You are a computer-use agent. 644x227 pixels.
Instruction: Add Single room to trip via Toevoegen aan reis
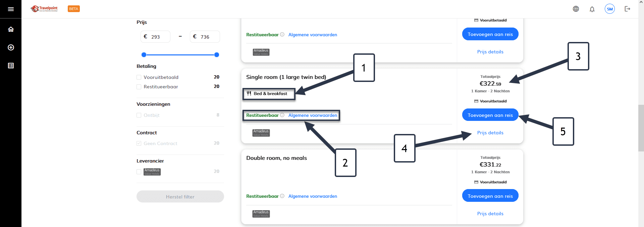(490, 115)
